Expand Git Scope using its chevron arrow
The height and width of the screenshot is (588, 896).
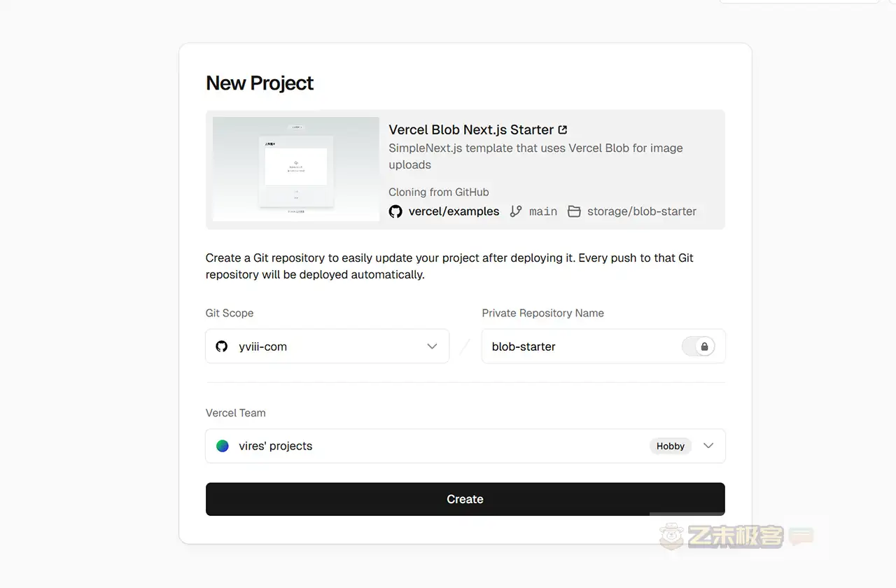(x=432, y=346)
